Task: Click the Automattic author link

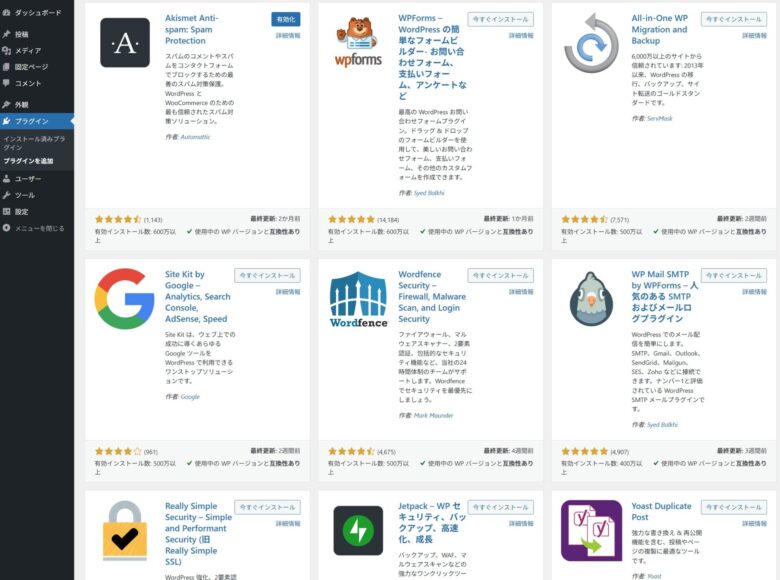Action: coord(196,136)
